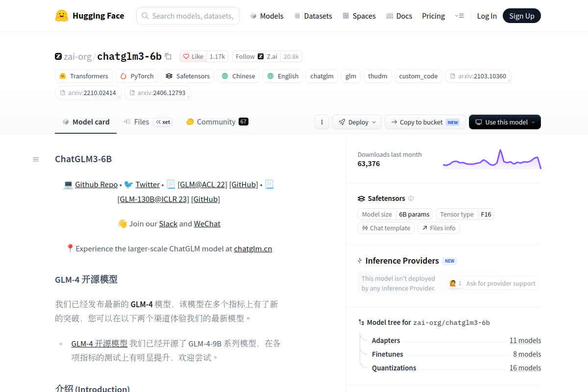The height and width of the screenshot is (392, 588).
Task: Click the xet badge on Files tab
Action: tap(163, 122)
